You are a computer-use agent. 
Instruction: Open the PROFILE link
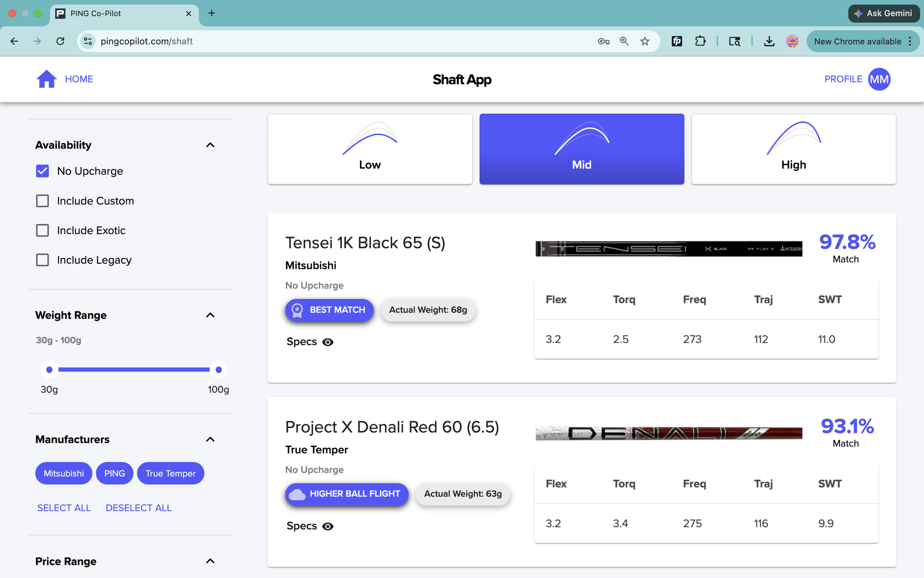pyautogui.click(x=843, y=79)
